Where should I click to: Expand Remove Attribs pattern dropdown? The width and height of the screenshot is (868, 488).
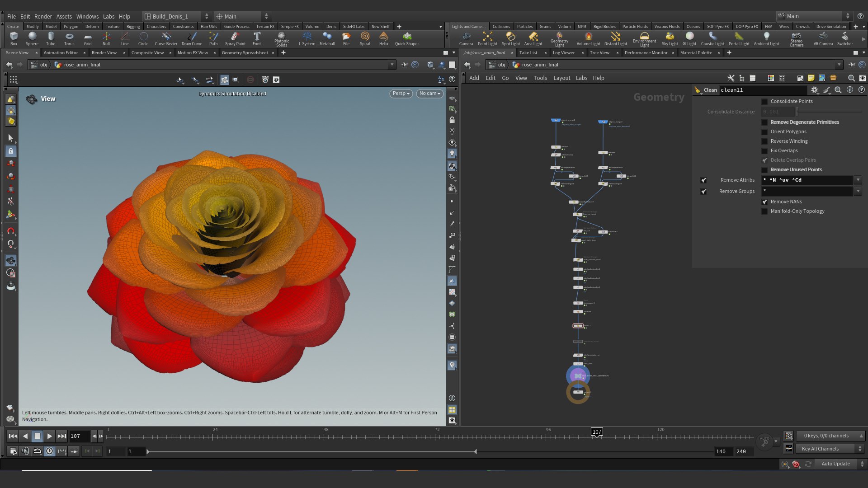click(x=858, y=180)
